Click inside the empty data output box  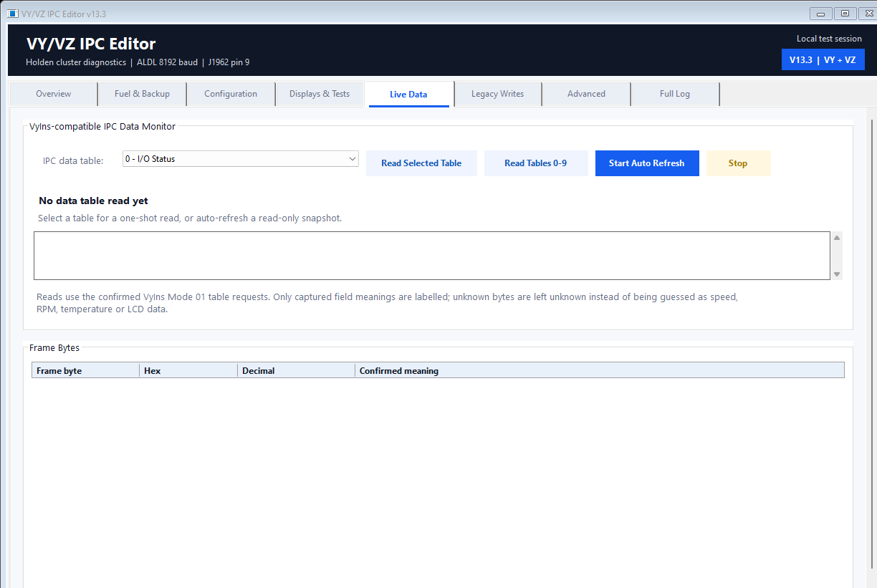tap(432, 256)
